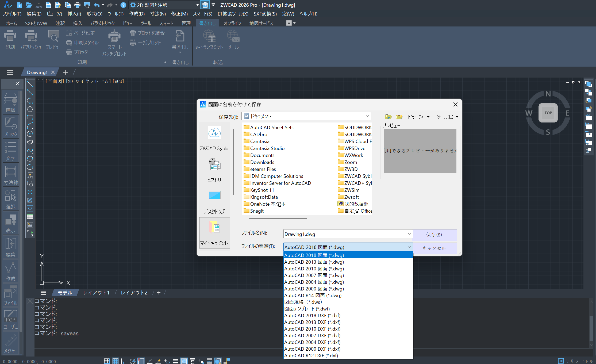Screen dimensions: 596x364
Task: Click the 保存(S) button
Action: (x=434, y=235)
